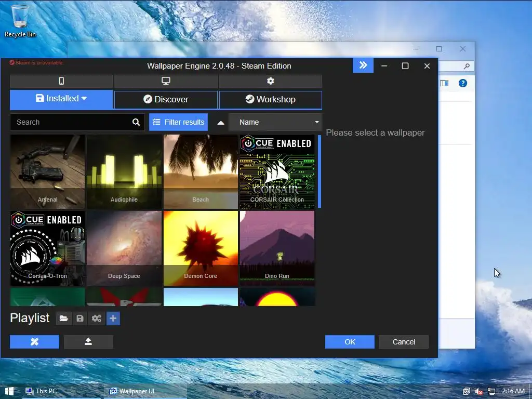Open the wallpaper editor tools button
532x399 pixels.
click(x=34, y=342)
